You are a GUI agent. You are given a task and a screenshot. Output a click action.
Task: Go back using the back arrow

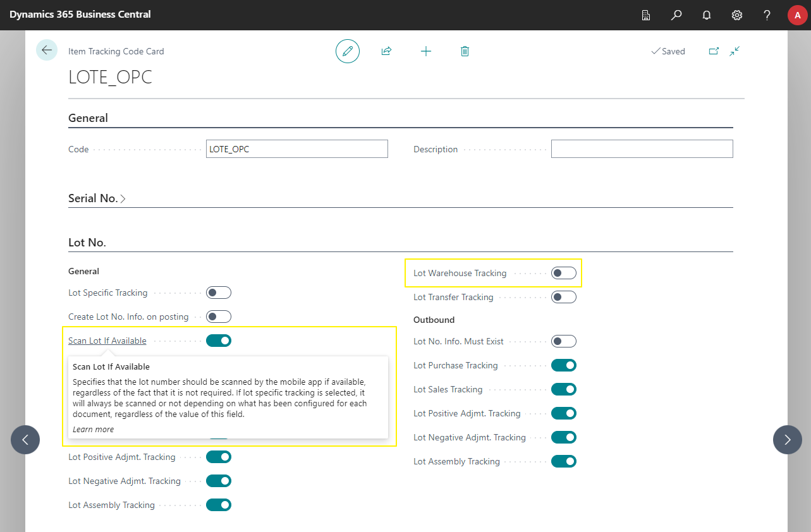click(x=47, y=50)
